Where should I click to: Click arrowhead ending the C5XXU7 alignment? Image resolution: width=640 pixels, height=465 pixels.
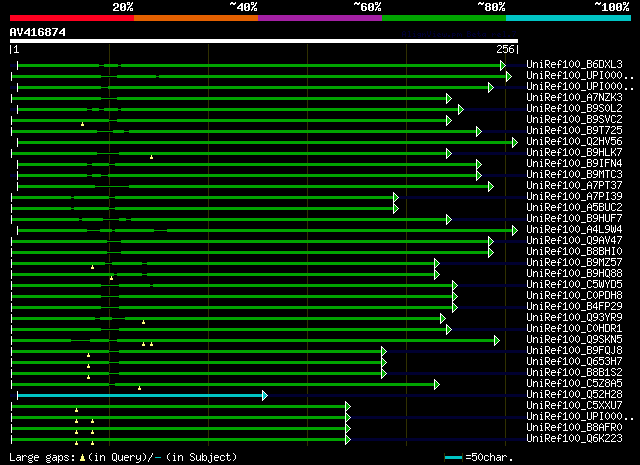point(348,407)
